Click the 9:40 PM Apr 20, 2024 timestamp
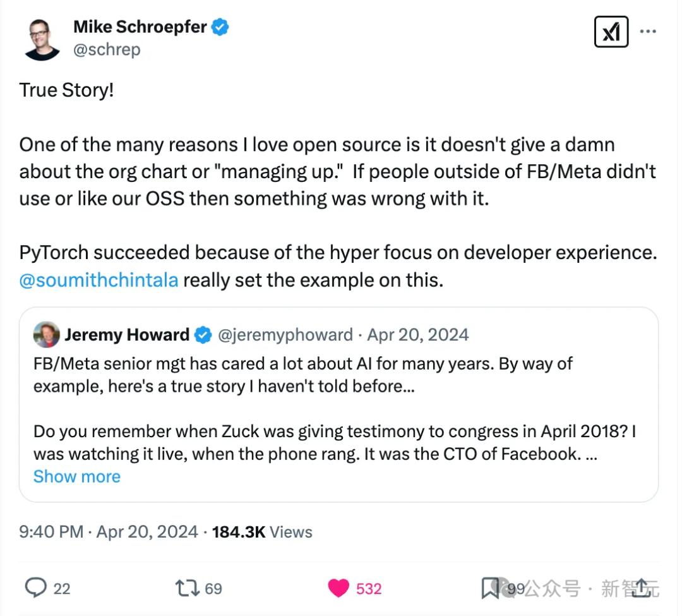The width and height of the screenshot is (682, 616). click(x=109, y=532)
